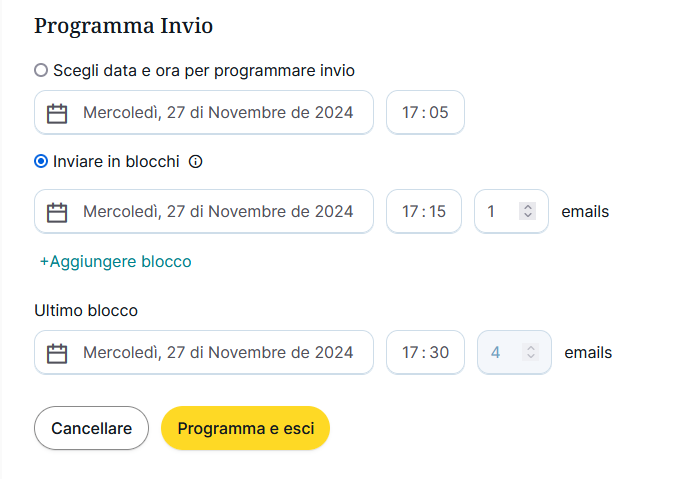Viewport: 676px width, 479px height.
Task: Click calendar icon in the 17:15 block row
Action: [x=57, y=212]
